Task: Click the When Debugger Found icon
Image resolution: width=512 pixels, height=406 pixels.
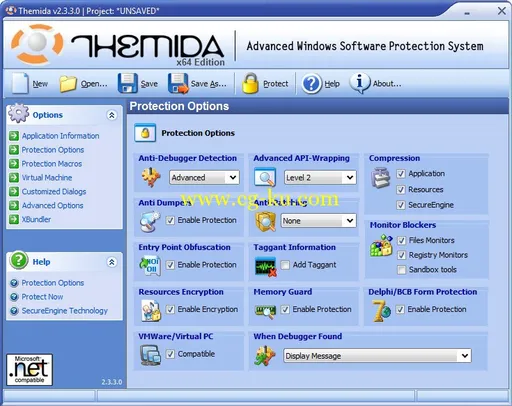Action: tap(265, 355)
